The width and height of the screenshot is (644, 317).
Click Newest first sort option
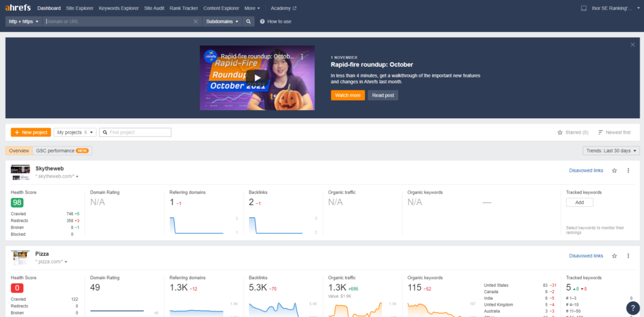[x=614, y=132]
